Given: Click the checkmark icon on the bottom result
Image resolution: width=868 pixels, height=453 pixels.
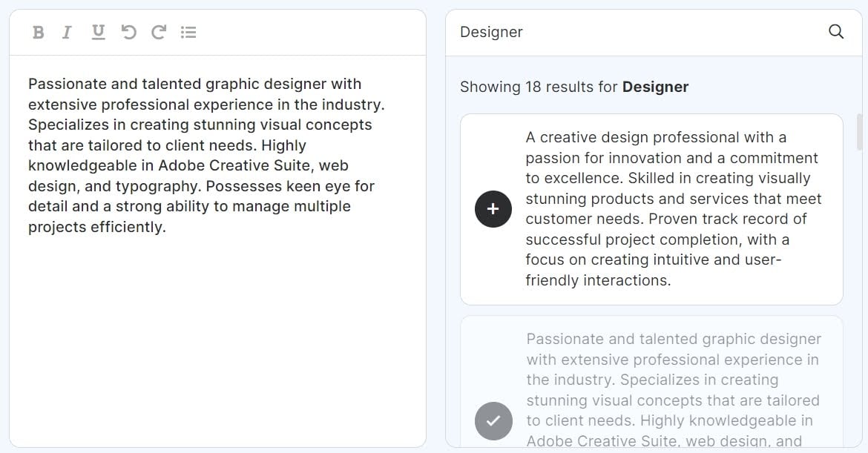Looking at the screenshot, I should click(493, 421).
